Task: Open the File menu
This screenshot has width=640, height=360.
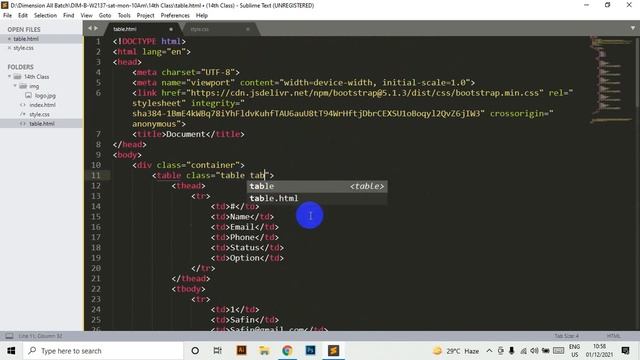Action: [x=7, y=16]
